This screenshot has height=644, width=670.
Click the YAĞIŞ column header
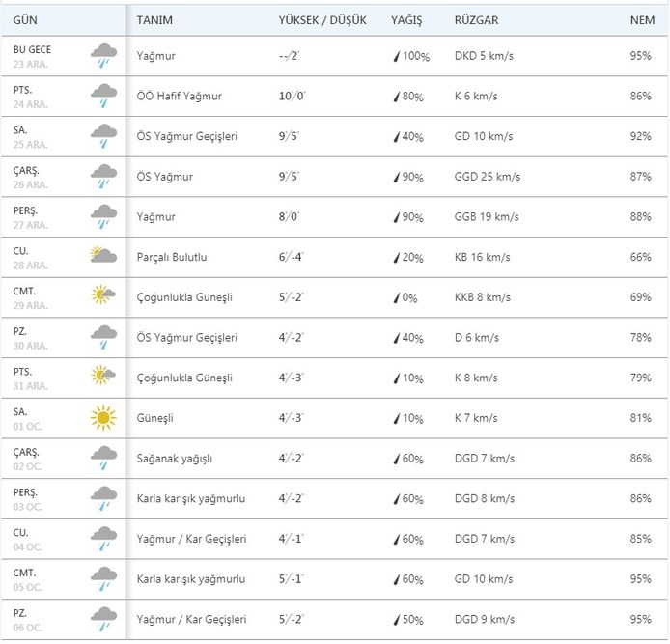pyautogui.click(x=406, y=20)
